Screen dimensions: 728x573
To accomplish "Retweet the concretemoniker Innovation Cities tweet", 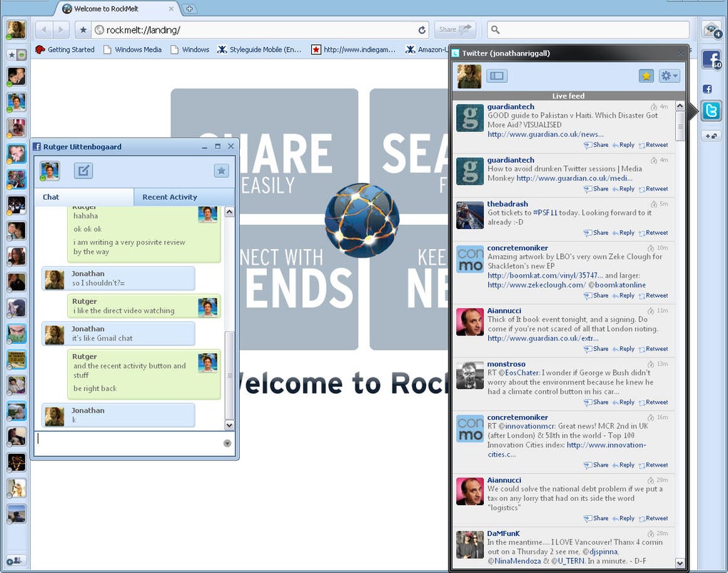I will (x=653, y=465).
